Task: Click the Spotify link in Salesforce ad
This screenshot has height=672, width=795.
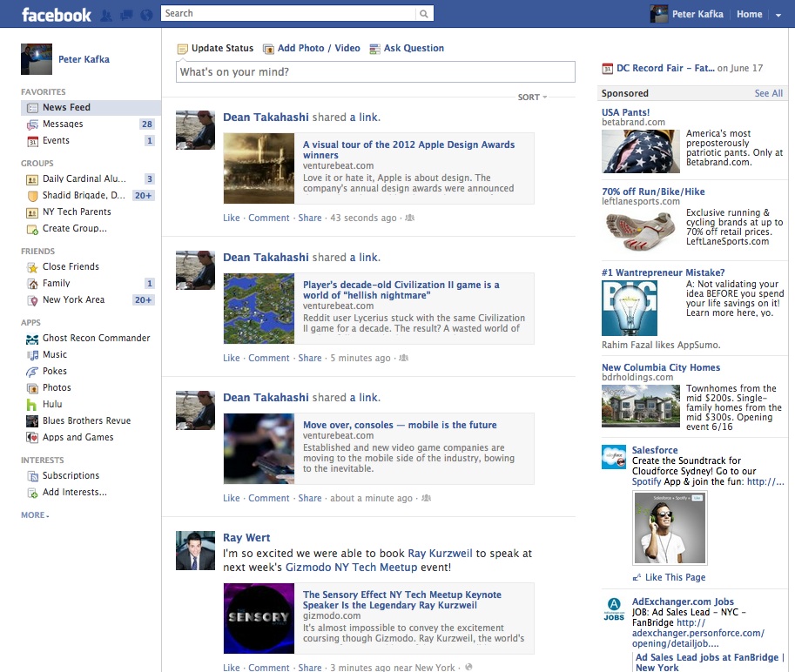Action: [646, 481]
